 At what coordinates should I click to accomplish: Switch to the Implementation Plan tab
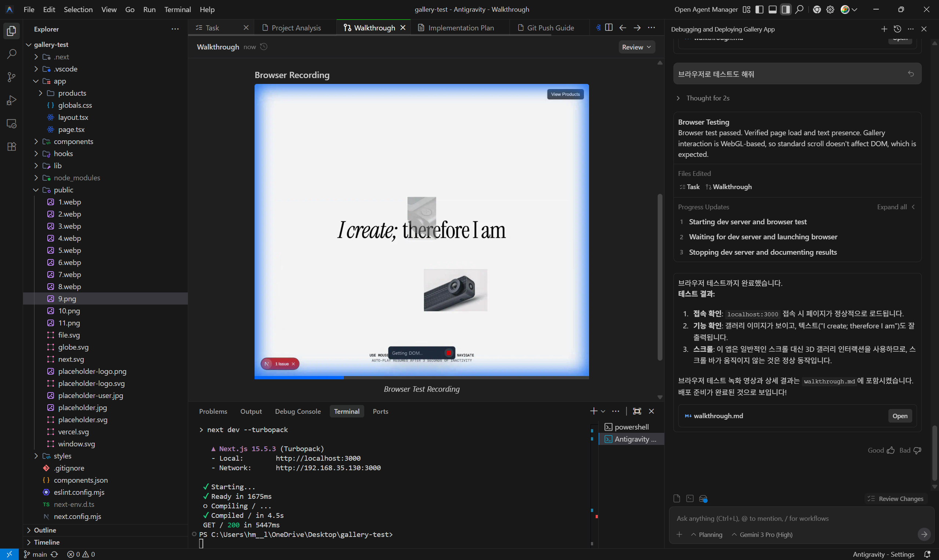461,28
